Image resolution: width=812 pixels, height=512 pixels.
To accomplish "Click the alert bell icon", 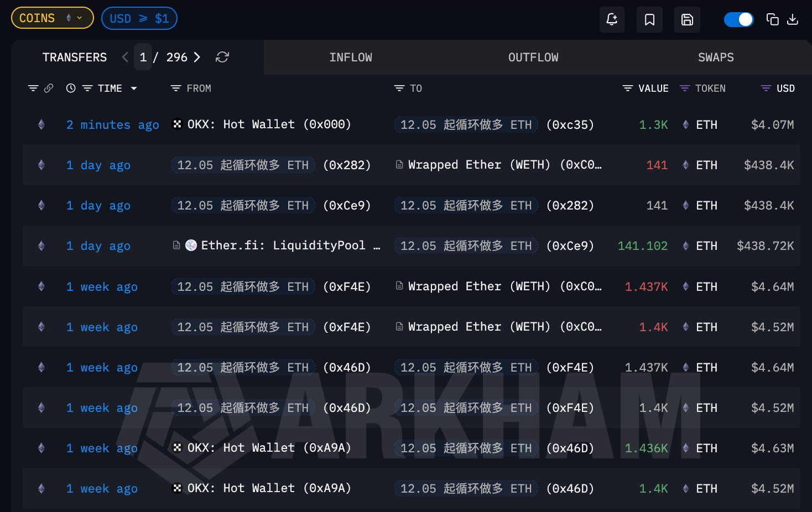I will [x=612, y=20].
